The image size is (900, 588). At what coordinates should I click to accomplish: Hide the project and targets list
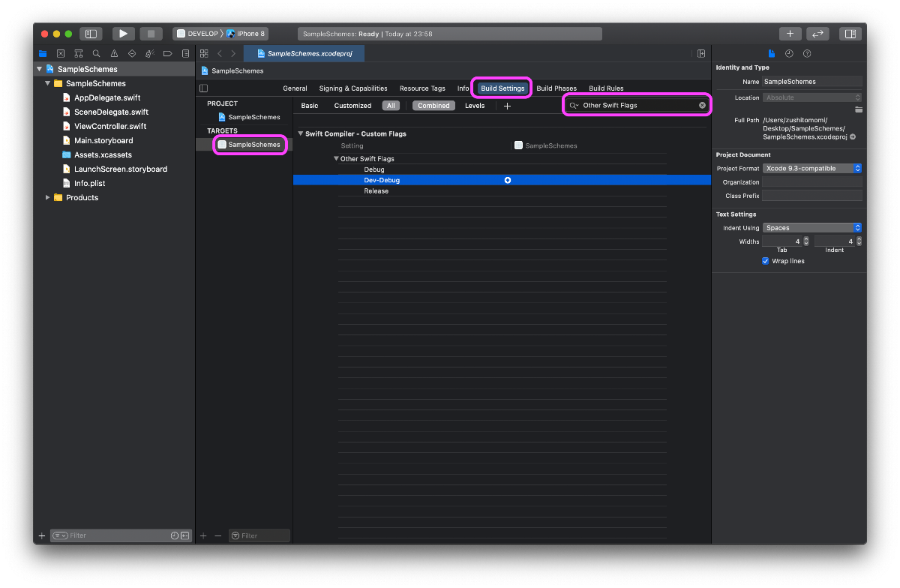pos(204,88)
